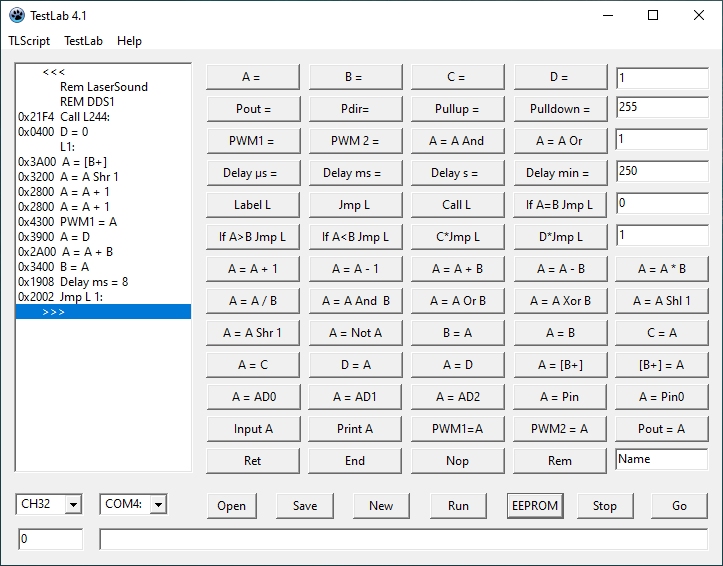Open the Help menu
Screen dimensions: 723x566
129,41
